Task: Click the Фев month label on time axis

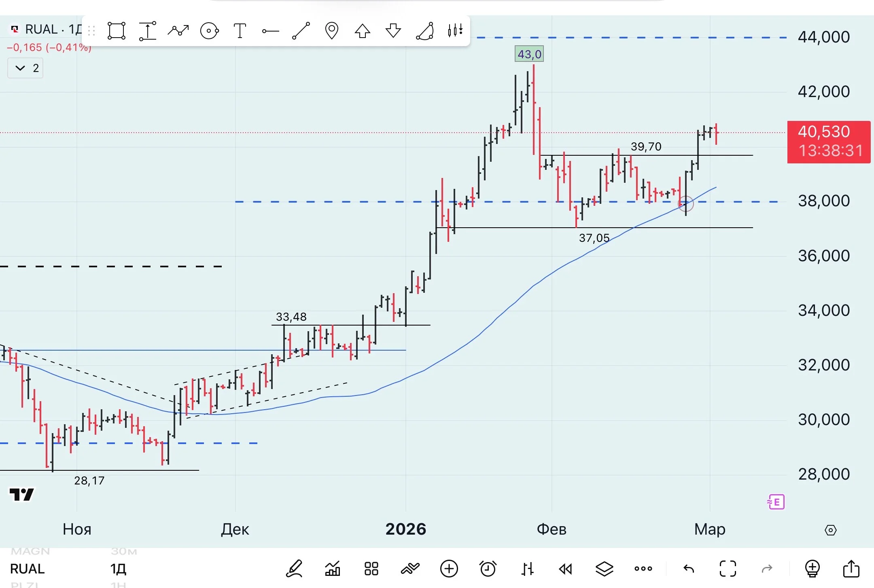Action: point(552,529)
